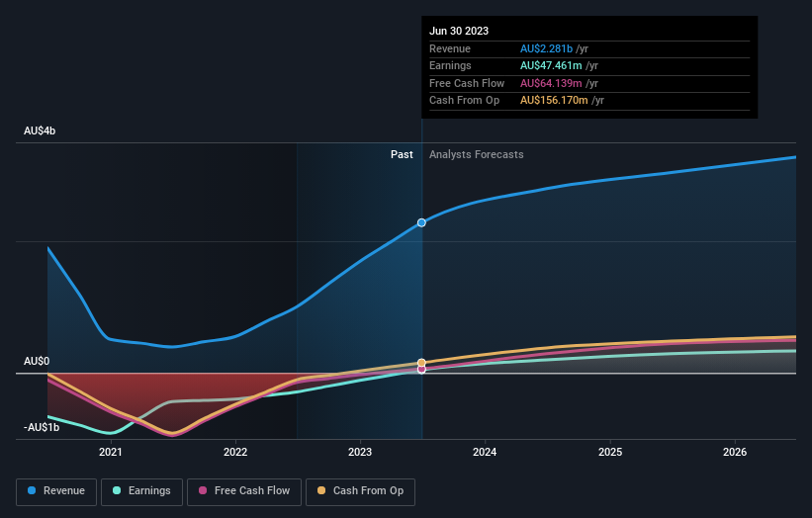Screen dimensions: 812x518
Task: Click the Past label on the chart
Action: 402,155
